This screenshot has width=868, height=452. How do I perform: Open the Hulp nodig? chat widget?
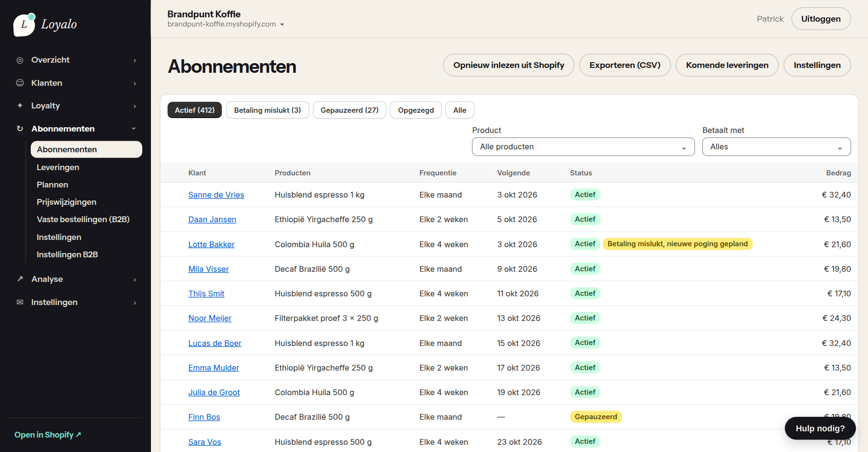820,428
